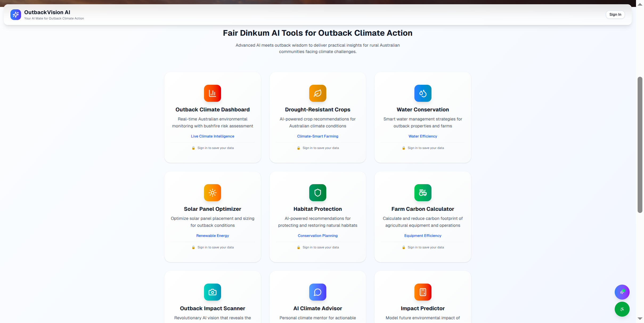The width and height of the screenshot is (644, 323).
Task: Open the Outback Climate Dashboard chart icon
Action: pyautogui.click(x=212, y=93)
